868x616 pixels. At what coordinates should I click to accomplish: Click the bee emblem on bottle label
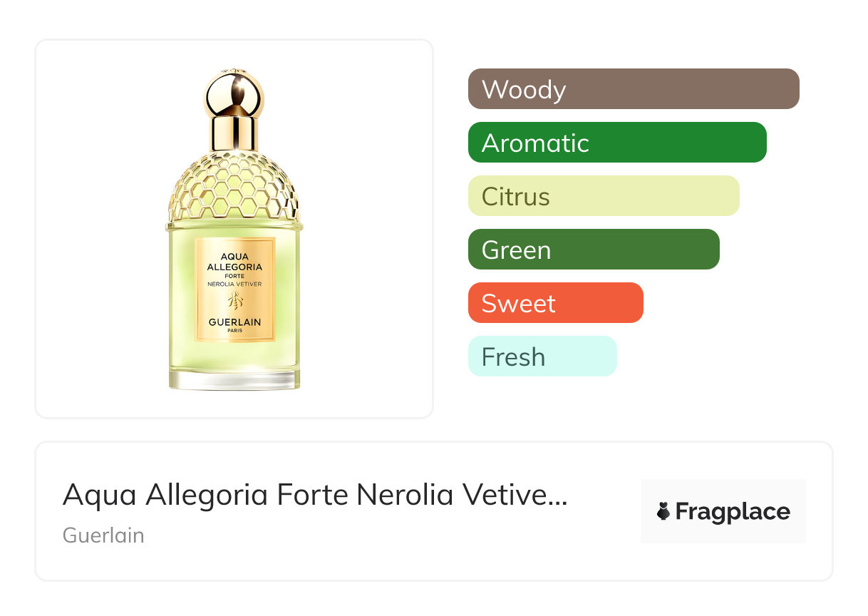[x=234, y=300]
